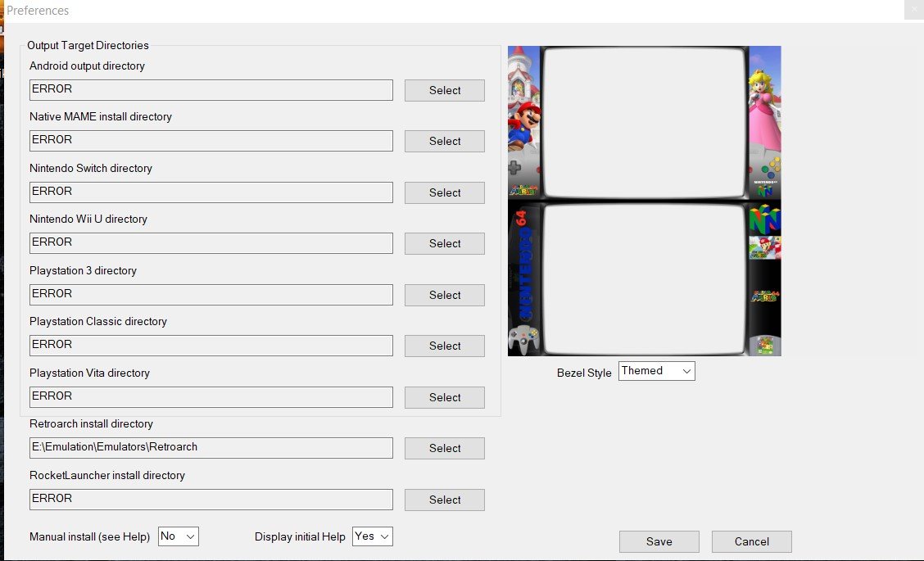Image resolution: width=924 pixels, height=561 pixels.
Task: Click the Retroarch install directory path field
Action: pos(211,448)
